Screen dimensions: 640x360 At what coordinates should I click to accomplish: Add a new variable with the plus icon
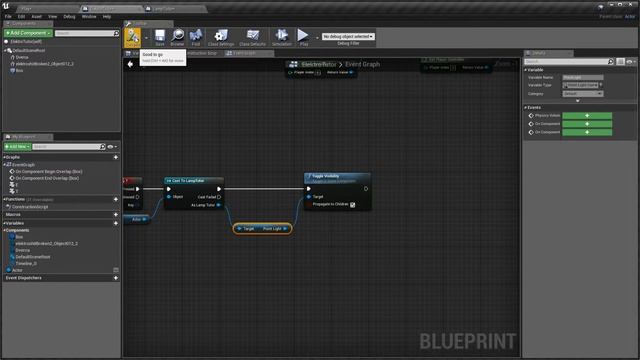pyautogui.click(x=116, y=223)
